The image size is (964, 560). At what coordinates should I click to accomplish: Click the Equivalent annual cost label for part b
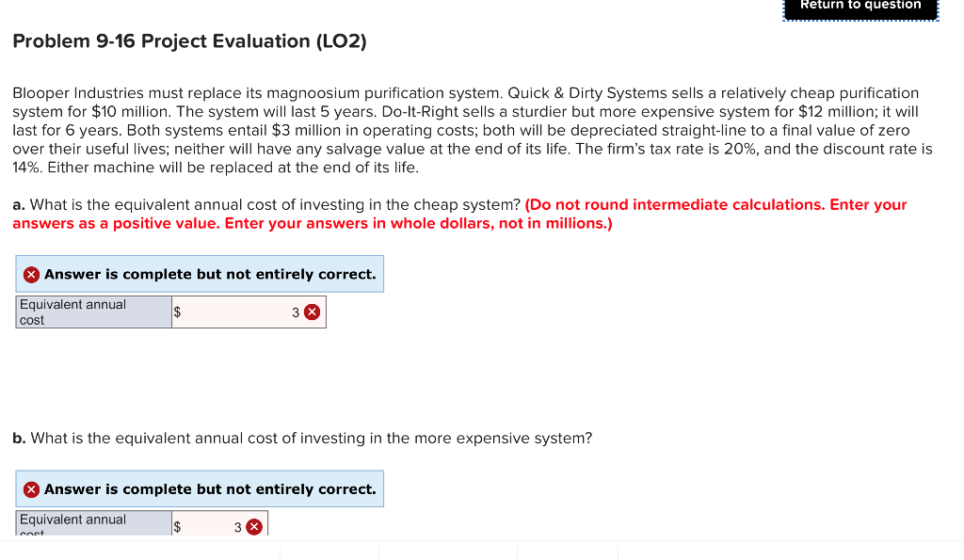tap(92, 525)
